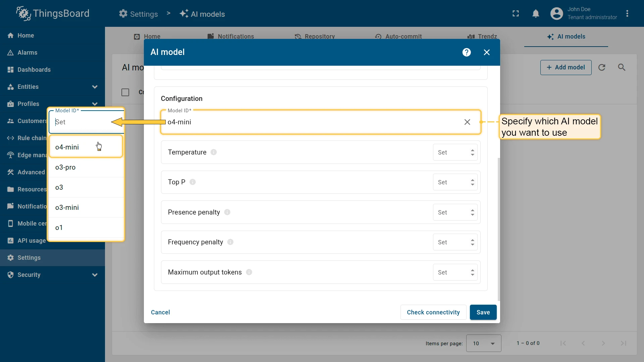This screenshot has width=644, height=362.
Task: Open user account avatar icon
Action: [557, 13]
